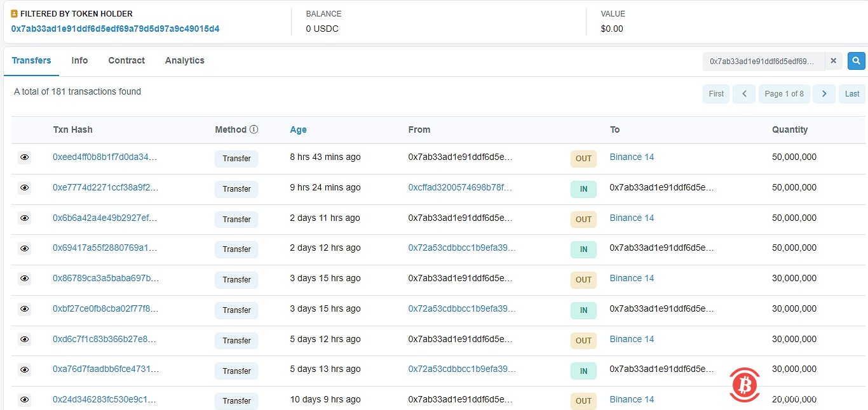Open Binance 14 link in the first row
The height and width of the screenshot is (410, 868).
[631, 157]
